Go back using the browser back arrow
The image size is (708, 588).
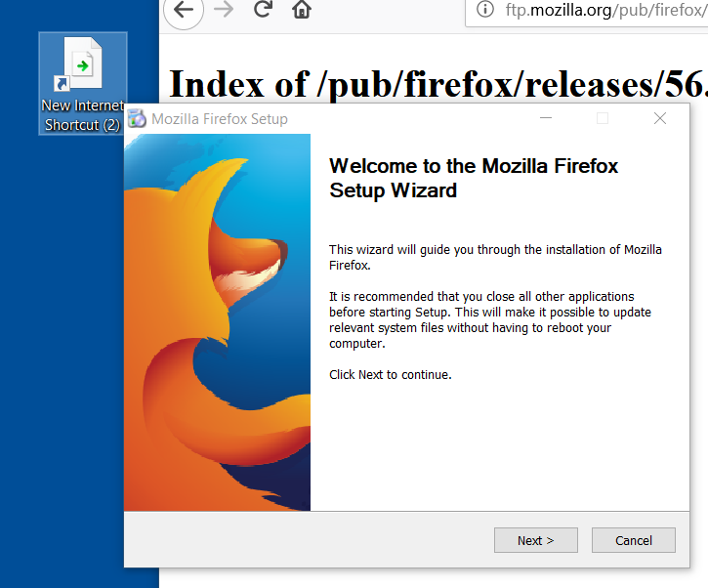184,10
